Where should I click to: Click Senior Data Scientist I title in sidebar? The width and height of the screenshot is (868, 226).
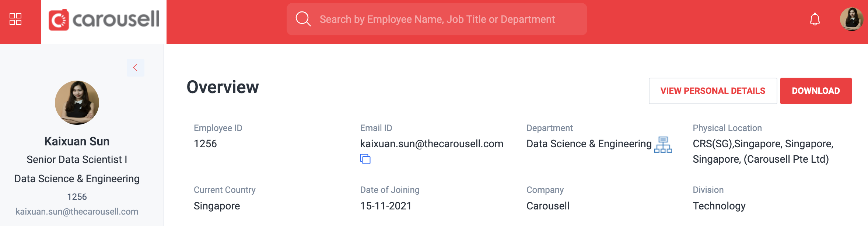pyautogui.click(x=77, y=159)
